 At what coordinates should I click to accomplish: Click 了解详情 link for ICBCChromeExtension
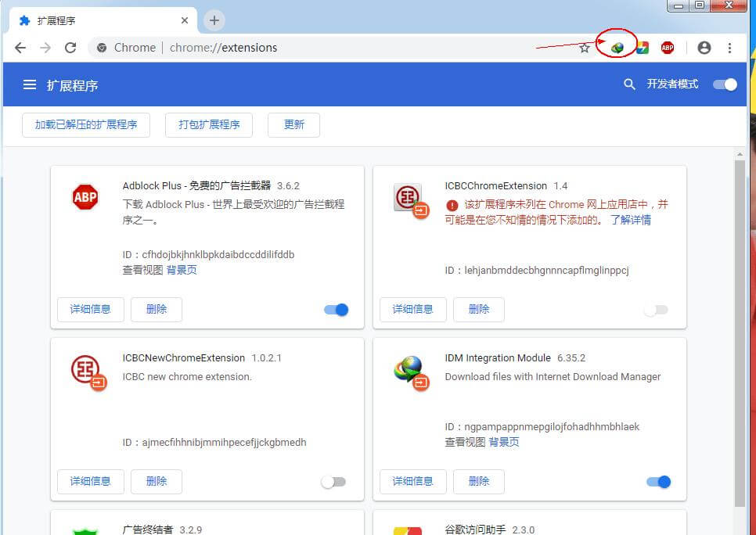630,220
